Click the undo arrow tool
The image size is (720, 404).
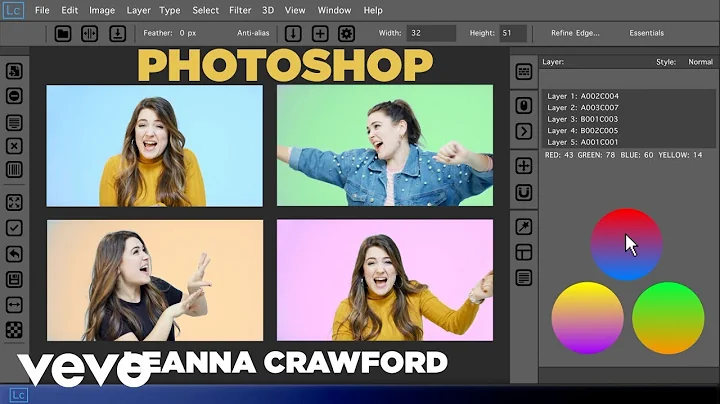click(14, 254)
